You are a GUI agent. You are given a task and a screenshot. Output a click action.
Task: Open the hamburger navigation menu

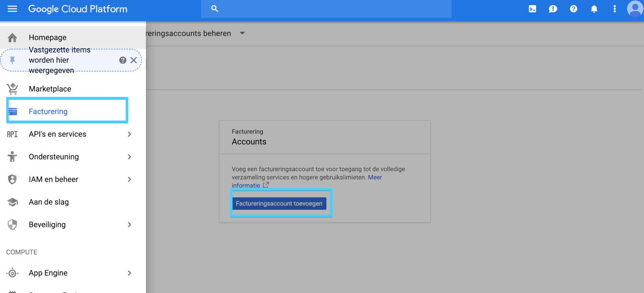pos(12,9)
